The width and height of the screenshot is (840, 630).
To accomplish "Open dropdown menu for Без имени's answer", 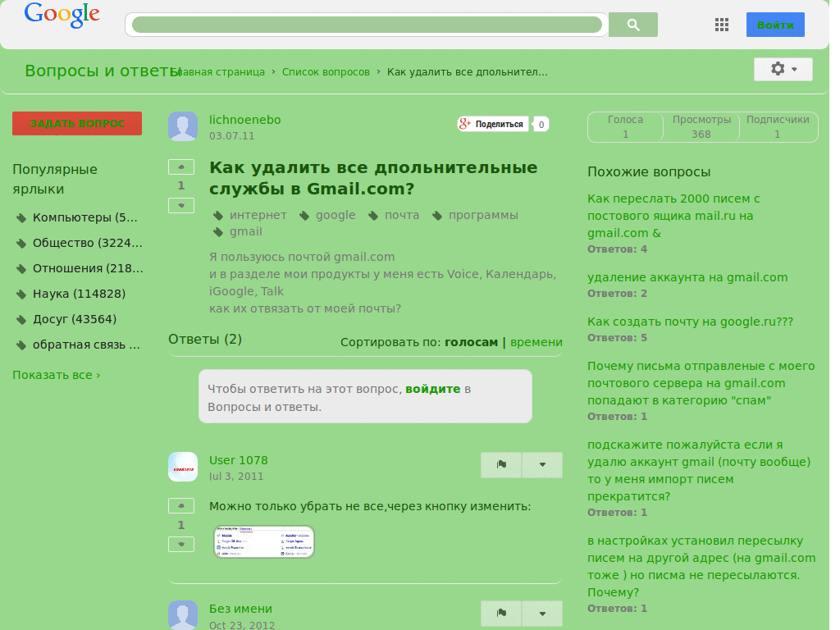I will point(542,614).
